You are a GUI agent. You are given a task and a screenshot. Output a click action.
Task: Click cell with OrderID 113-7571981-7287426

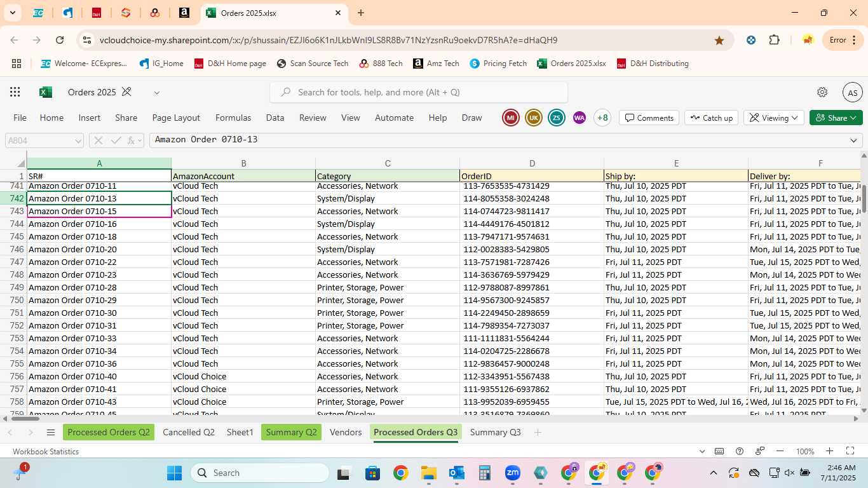pyautogui.click(x=532, y=262)
